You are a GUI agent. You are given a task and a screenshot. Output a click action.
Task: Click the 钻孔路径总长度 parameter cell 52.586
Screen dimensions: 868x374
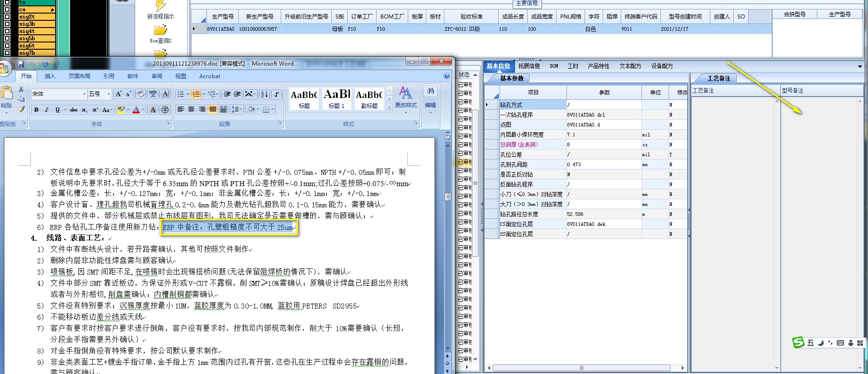tap(604, 214)
